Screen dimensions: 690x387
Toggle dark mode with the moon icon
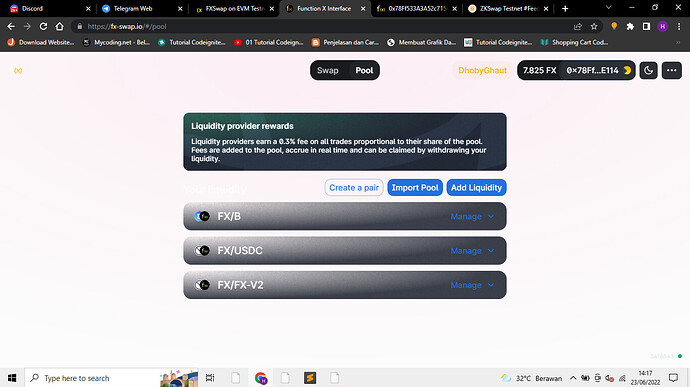[x=648, y=70]
